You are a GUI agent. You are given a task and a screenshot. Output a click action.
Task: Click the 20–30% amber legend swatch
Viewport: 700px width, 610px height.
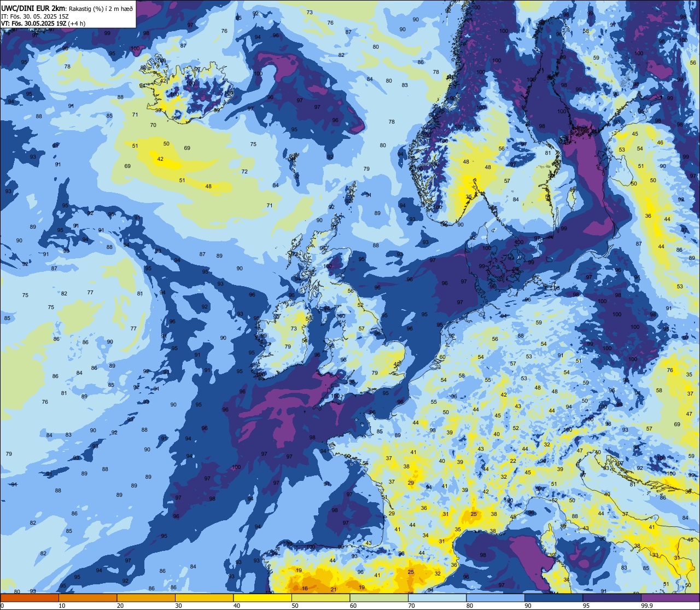coord(146,597)
